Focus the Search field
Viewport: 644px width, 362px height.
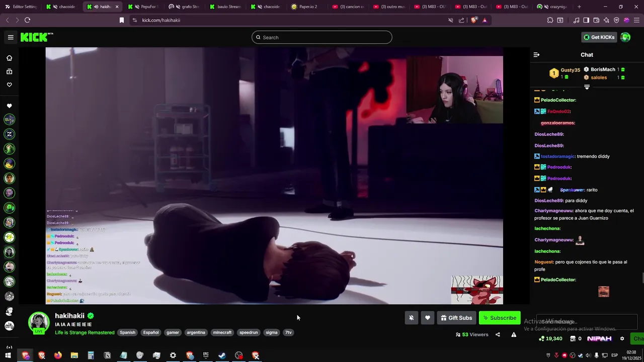(322, 37)
